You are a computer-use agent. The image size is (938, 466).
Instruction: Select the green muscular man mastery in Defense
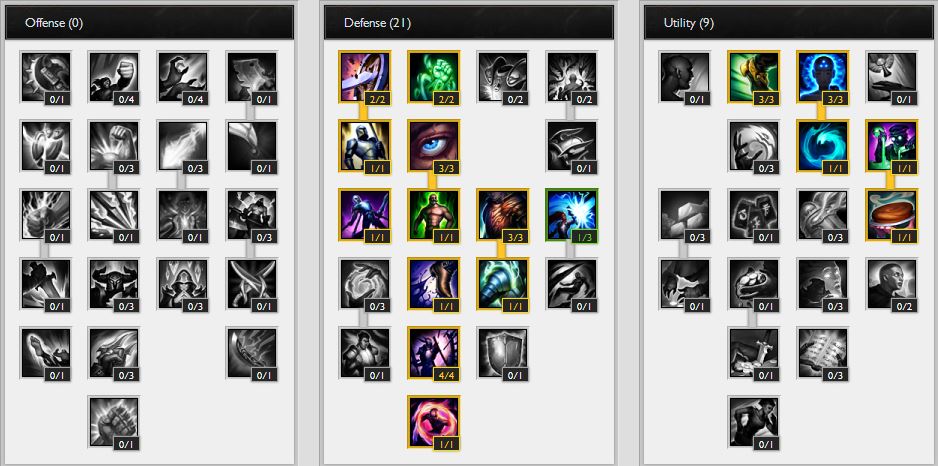tap(434, 215)
